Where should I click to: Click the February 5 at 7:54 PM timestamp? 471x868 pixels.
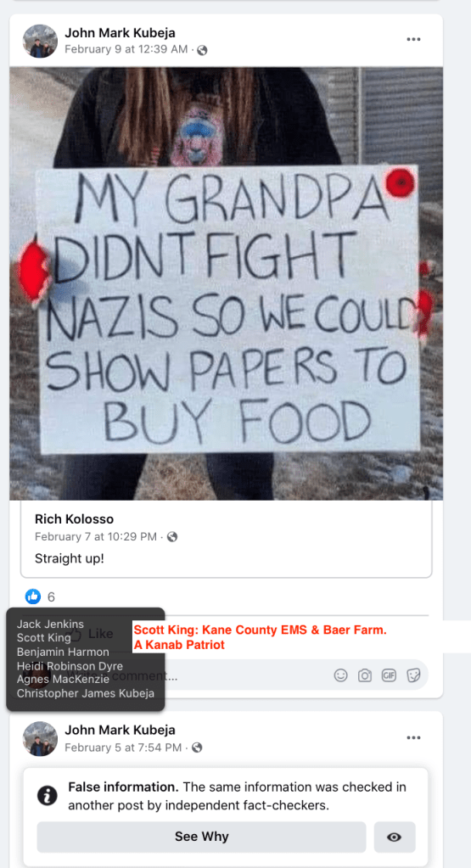click(123, 748)
